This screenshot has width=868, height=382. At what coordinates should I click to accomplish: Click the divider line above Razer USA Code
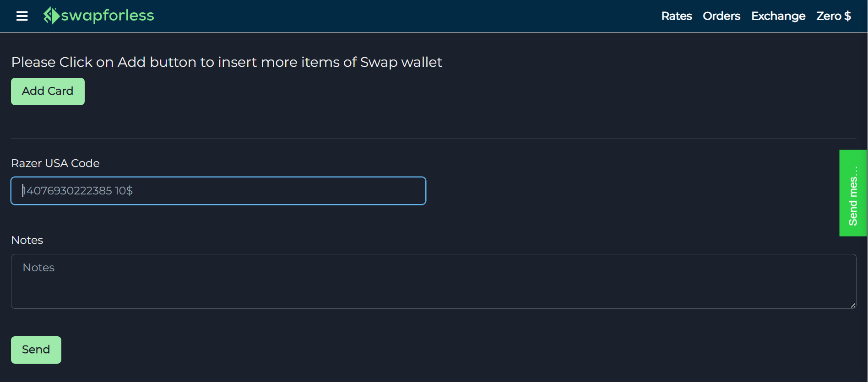coord(434,139)
